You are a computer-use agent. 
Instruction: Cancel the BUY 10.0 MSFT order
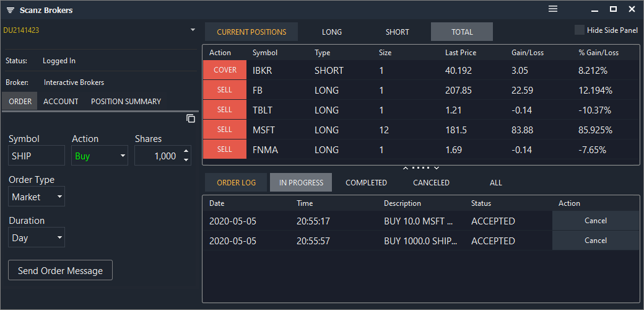[596, 221]
